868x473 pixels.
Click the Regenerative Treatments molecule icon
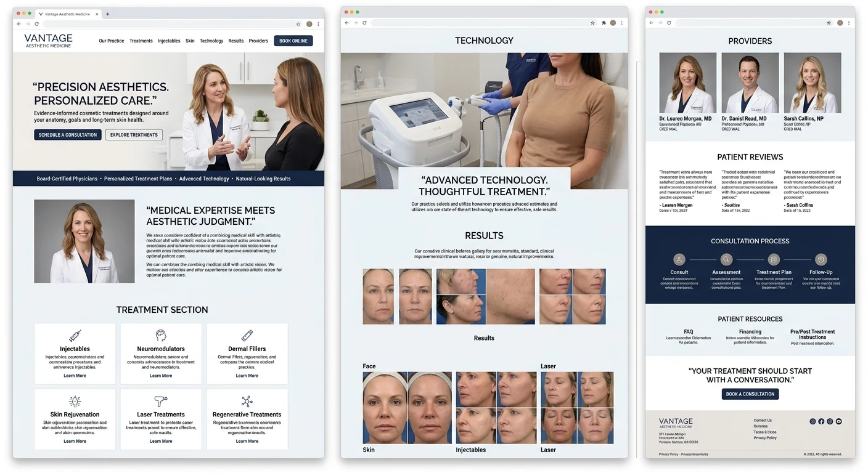click(247, 402)
